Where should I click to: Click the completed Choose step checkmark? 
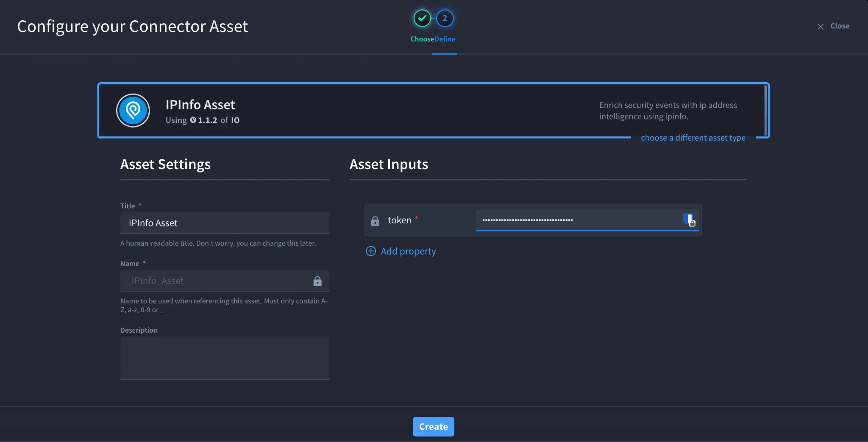point(422,18)
